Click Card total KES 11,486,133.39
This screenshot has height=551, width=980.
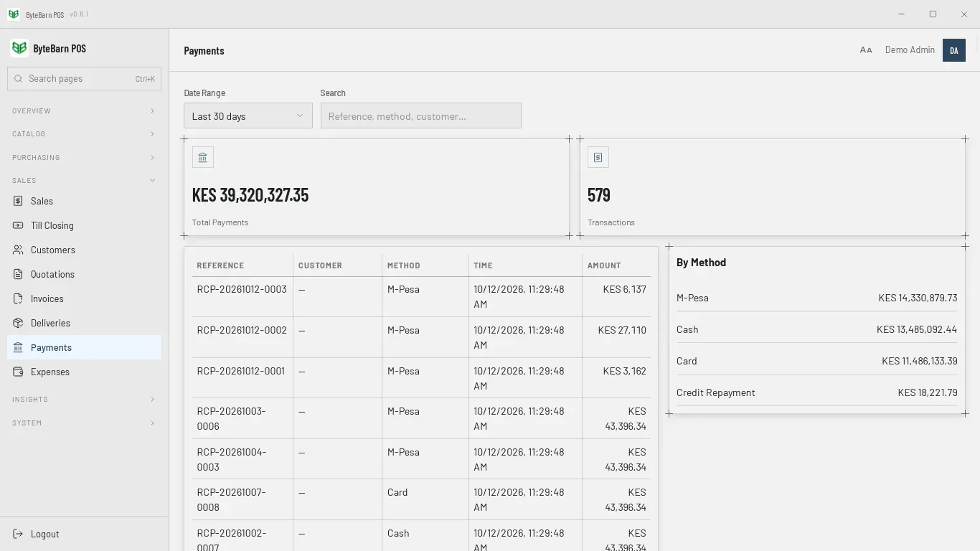(x=920, y=362)
